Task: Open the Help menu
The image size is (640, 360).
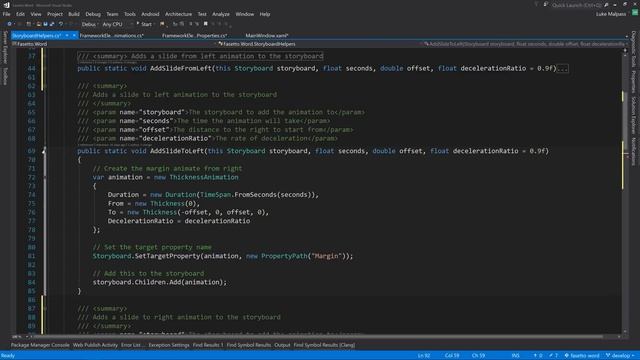Action: pyautogui.click(x=265, y=14)
